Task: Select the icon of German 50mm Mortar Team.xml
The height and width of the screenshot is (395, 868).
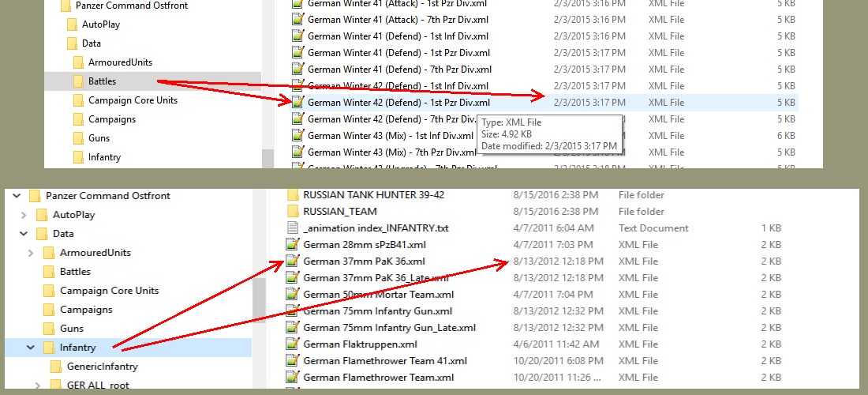Action: [292, 294]
